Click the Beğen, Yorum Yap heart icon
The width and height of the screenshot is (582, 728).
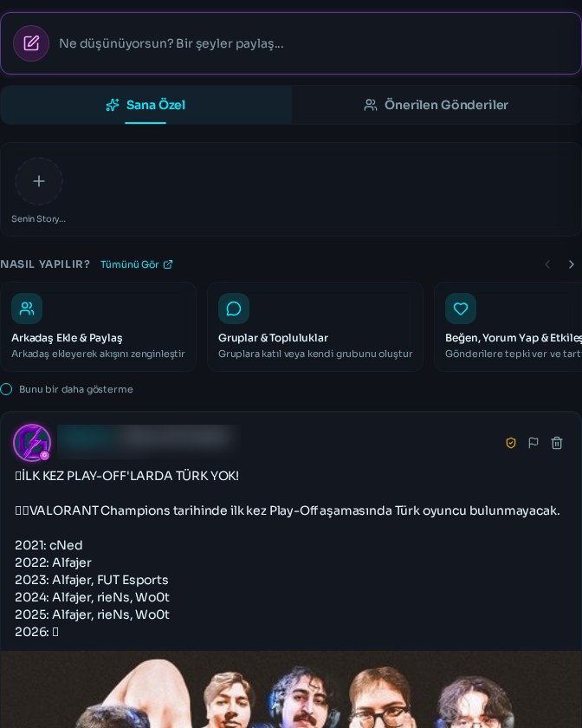pos(461,309)
